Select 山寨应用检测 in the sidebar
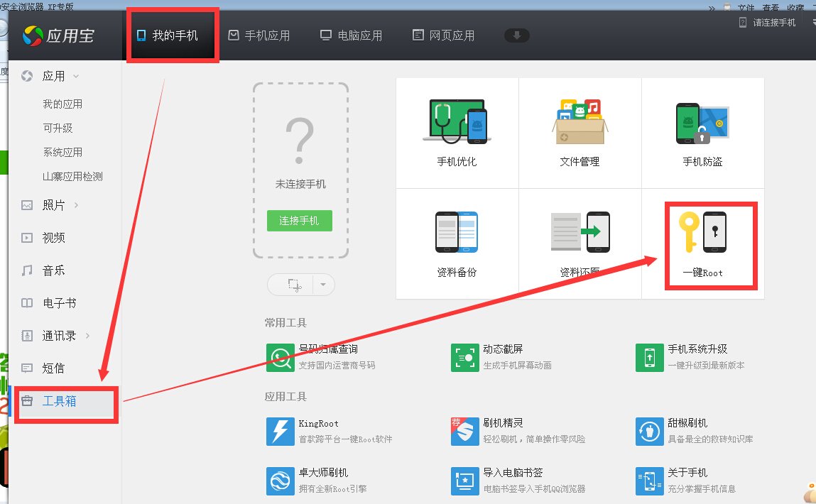Viewport: 816px width, 504px height. (72, 176)
